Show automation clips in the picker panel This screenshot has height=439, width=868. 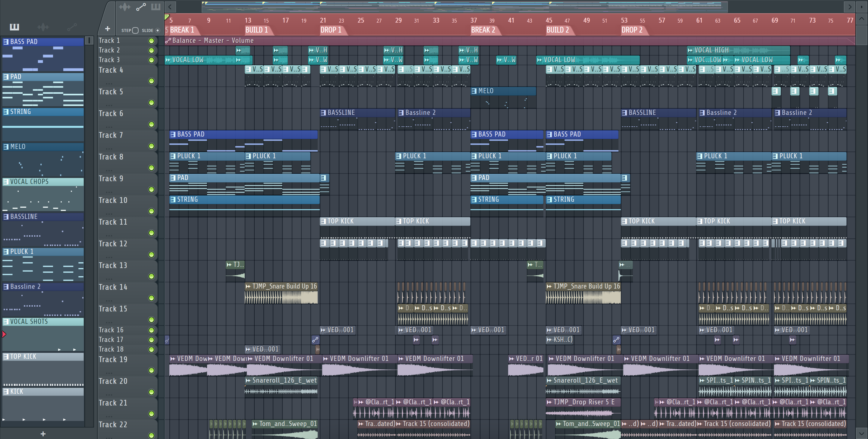coord(72,27)
